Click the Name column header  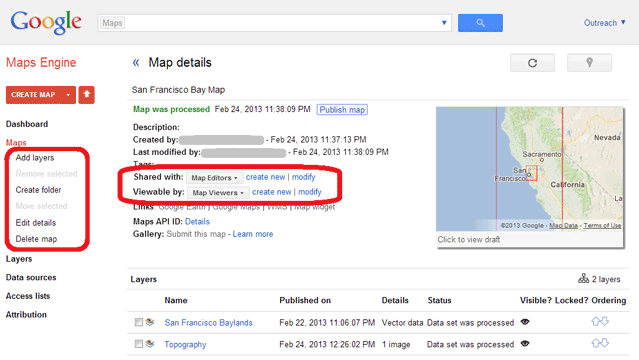(x=176, y=300)
